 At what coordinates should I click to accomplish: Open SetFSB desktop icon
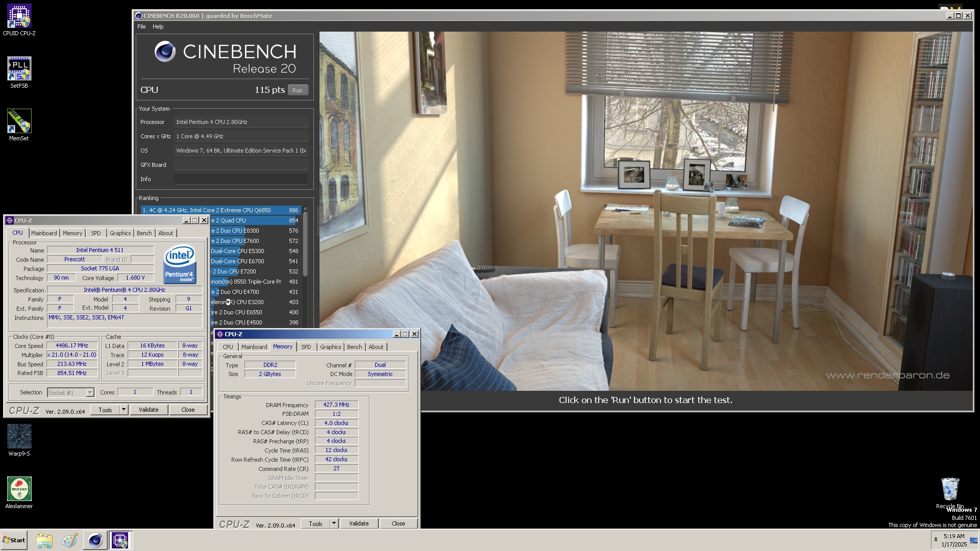click(x=19, y=72)
